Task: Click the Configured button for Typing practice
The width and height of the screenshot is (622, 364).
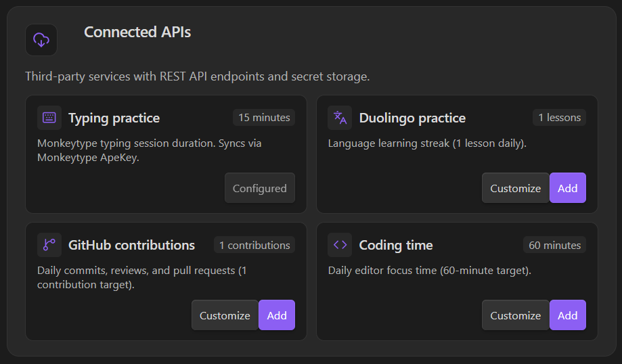Action: tap(260, 188)
